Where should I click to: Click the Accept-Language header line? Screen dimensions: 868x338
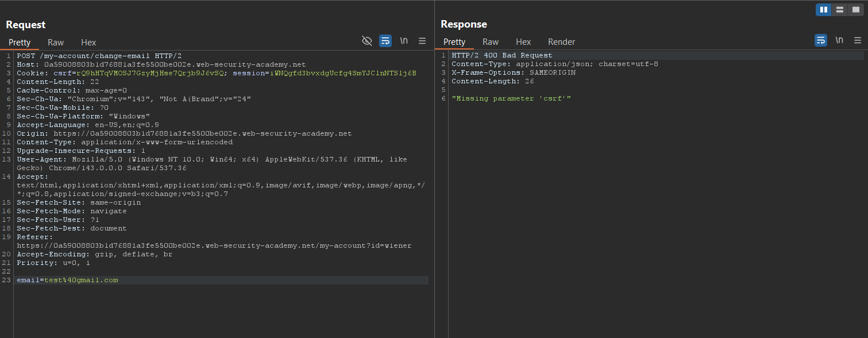point(88,125)
